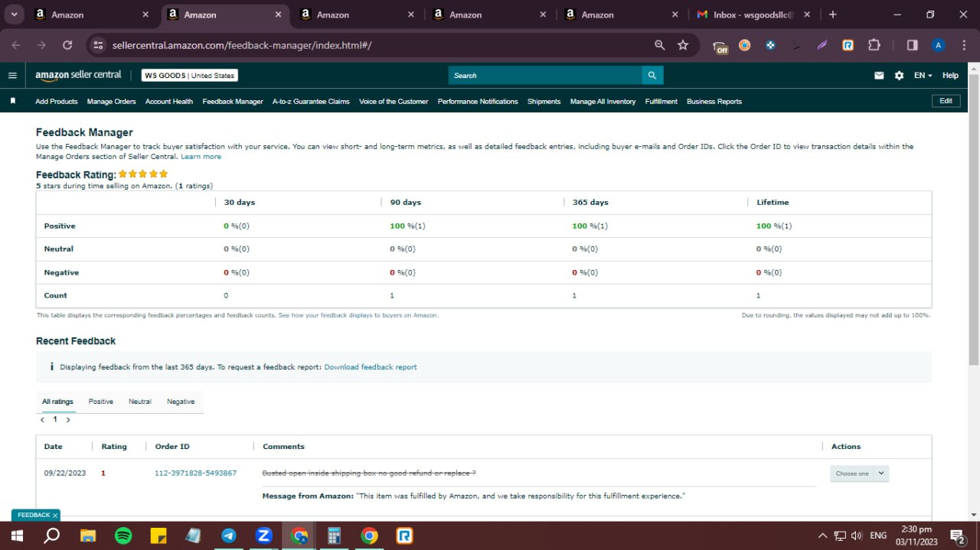
Task: Open the Windows Start menu
Action: tap(17, 535)
